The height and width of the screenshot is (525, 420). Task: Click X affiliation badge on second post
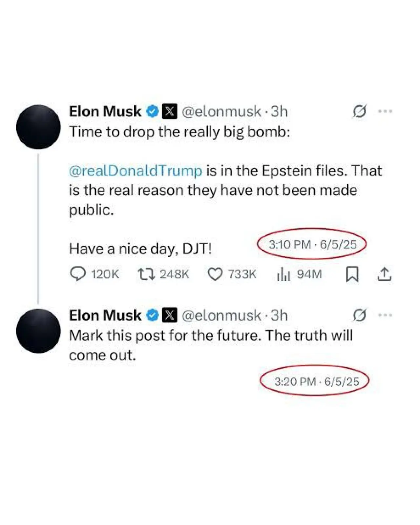pos(170,315)
